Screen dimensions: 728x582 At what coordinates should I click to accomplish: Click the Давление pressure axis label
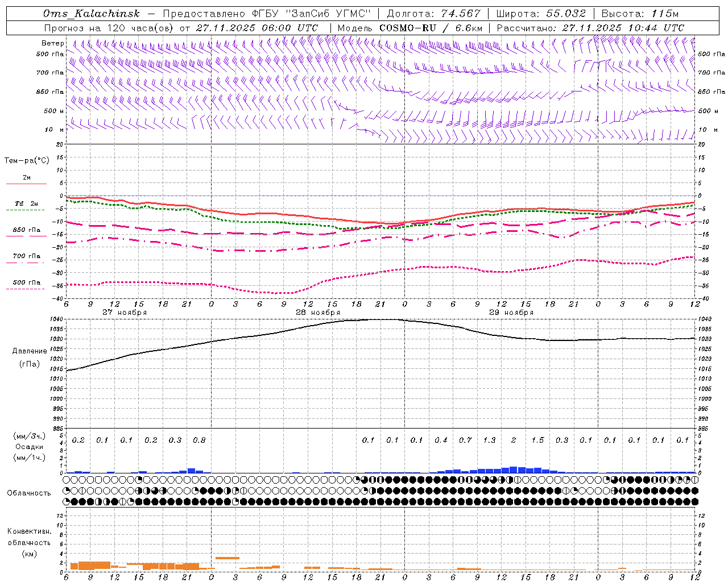point(30,351)
